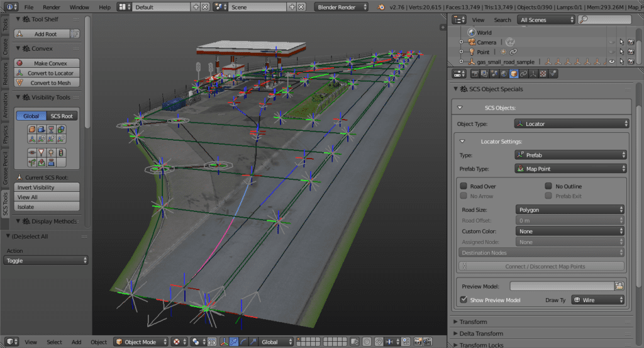Switch to the Physics tool shelf tab
The image size is (644, 348).
pos(5,134)
